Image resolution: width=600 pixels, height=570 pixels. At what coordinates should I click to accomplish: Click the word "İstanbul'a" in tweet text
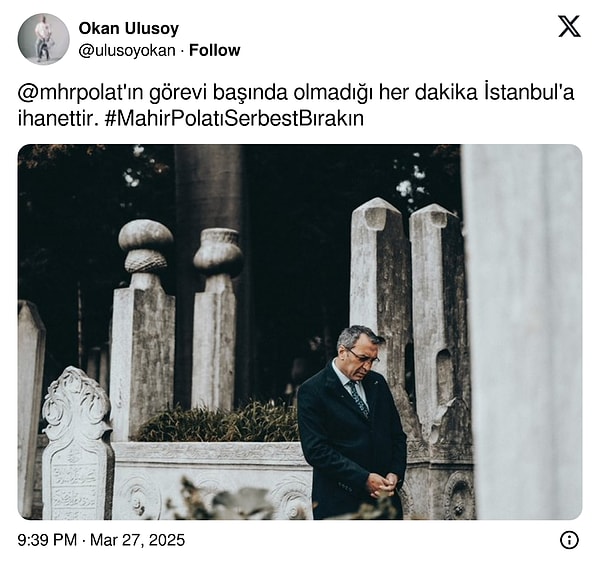[x=530, y=93]
